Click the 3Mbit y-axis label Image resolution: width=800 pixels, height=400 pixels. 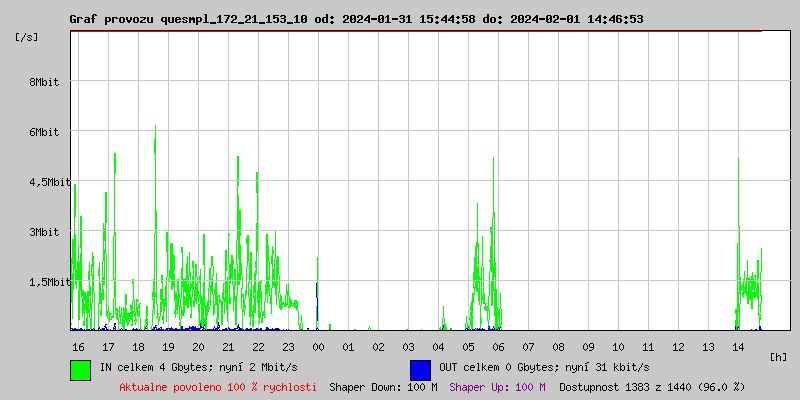pyautogui.click(x=43, y=232)
